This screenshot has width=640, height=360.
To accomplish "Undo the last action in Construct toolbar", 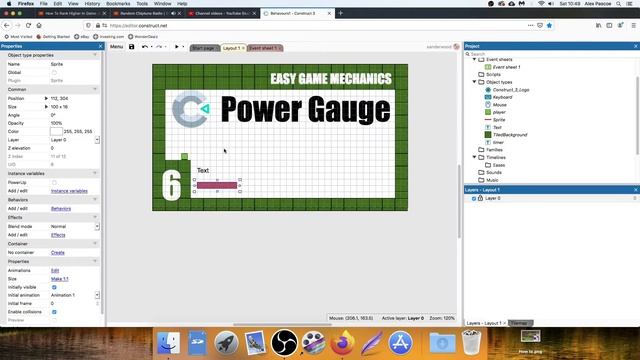I will click(144, 47).
